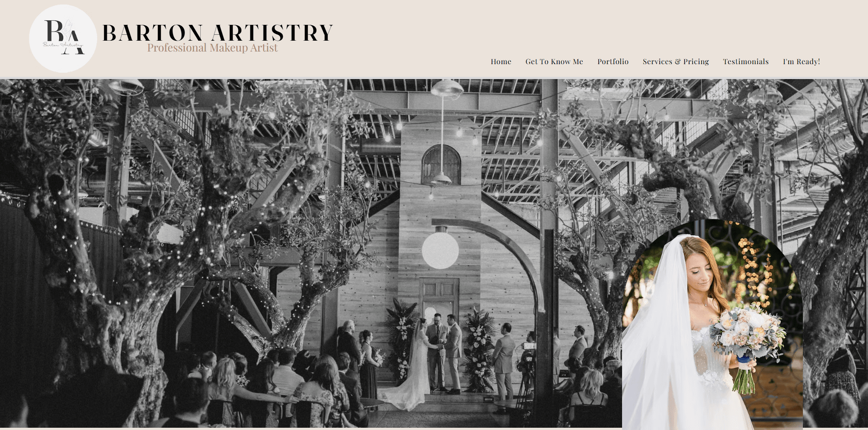Open the Testimonials page
The width and height of the screenshot is (868, 430).
(x=745, y=61)
